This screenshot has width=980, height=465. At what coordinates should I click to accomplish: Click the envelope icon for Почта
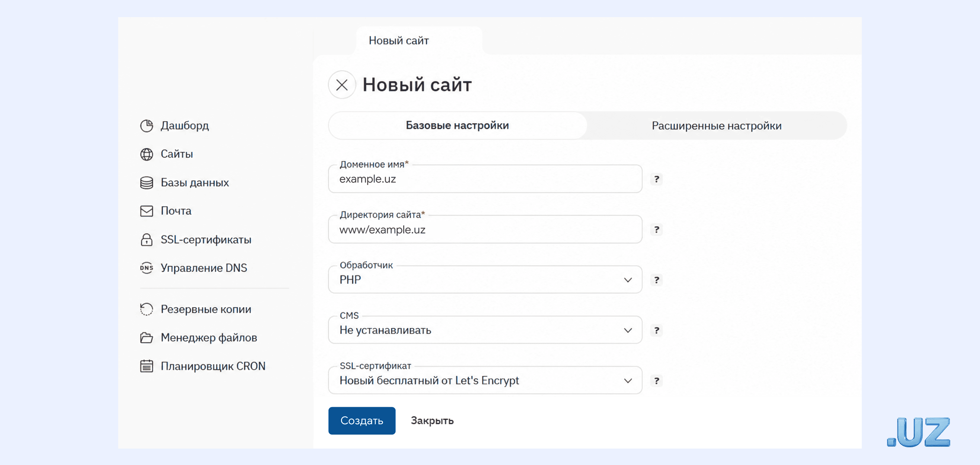tap(147, 211)
